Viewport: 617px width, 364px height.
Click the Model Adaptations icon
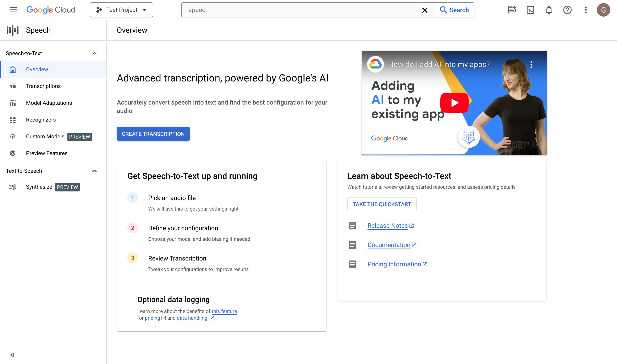12,103
